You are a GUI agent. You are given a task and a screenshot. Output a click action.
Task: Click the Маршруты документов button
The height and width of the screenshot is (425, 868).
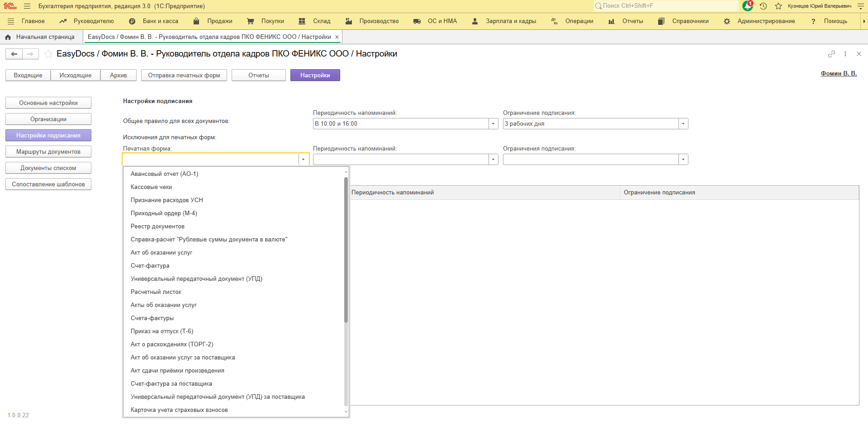(x=48, y=152)
